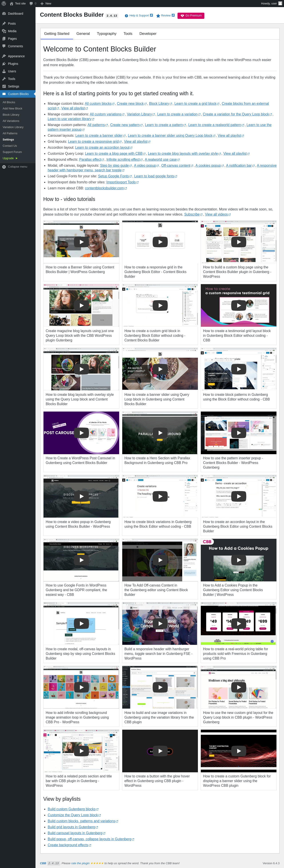Open Plugins in sidebar
The height and width of the screenshot is (868, 284).
click(18, 64)
